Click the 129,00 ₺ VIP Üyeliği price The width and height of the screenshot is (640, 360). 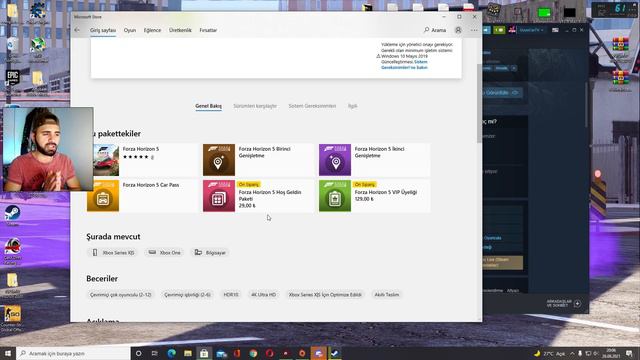point(364,199)
